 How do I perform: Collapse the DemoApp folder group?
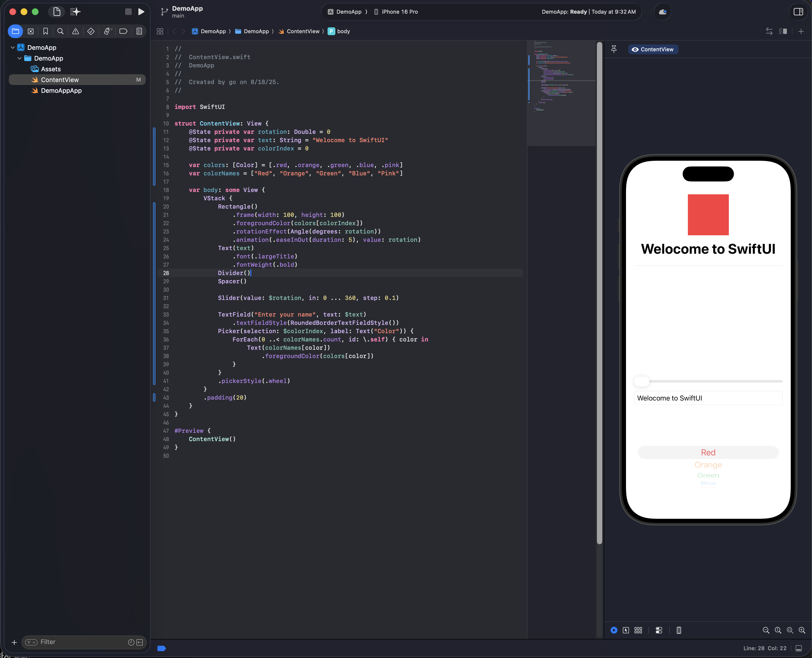20,58
